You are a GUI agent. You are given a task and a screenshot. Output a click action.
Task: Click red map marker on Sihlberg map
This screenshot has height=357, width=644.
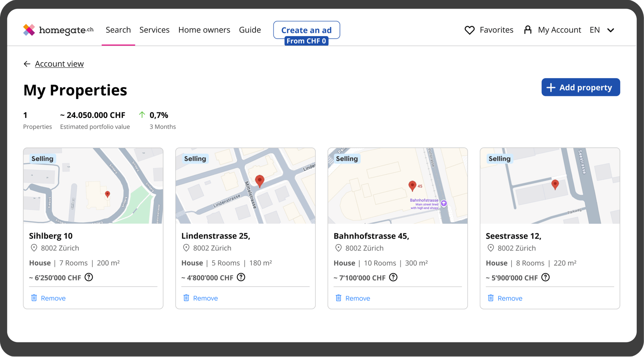tap(108, 194)
